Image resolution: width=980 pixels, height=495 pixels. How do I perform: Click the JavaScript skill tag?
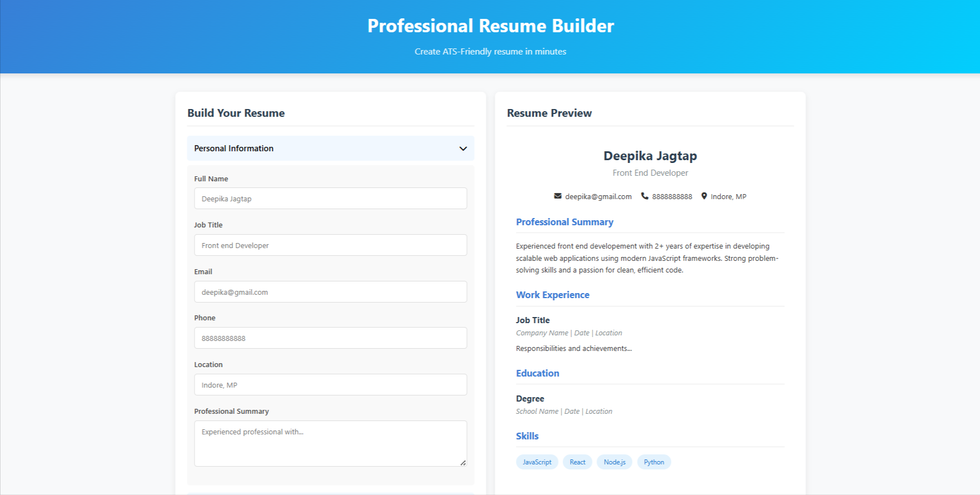[x=537, y=462]
